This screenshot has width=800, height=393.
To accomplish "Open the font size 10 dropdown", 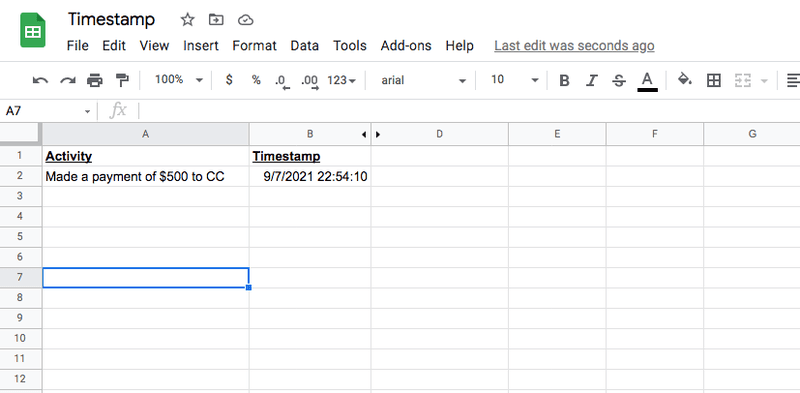I will pos(514,80).
